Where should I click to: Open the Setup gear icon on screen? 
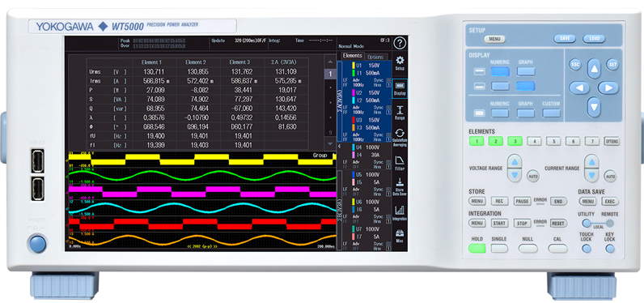(400, 62)
